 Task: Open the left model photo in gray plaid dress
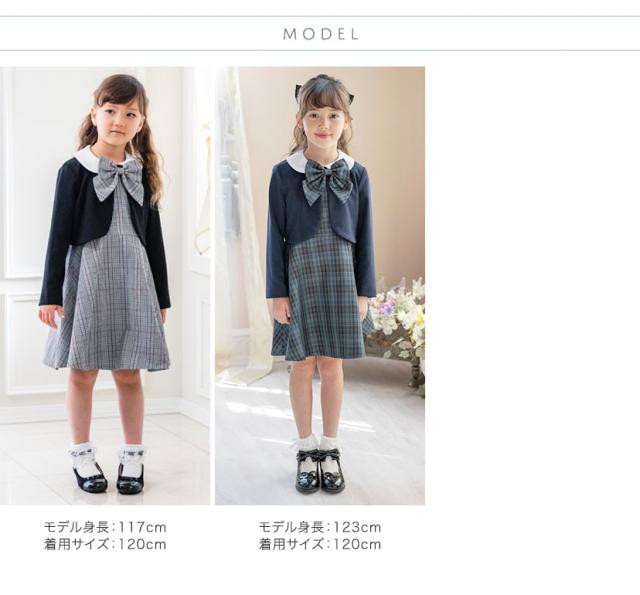point(105,286)
